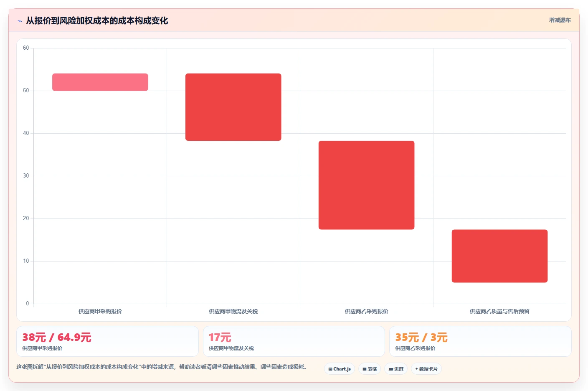
Task: Click the 17元 data card
Action: 294,341
